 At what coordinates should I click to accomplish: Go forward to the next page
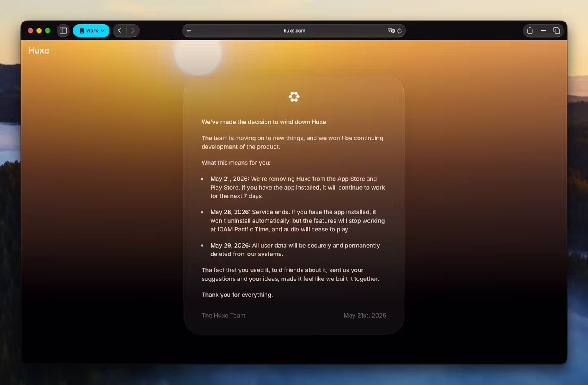point(133,31)
